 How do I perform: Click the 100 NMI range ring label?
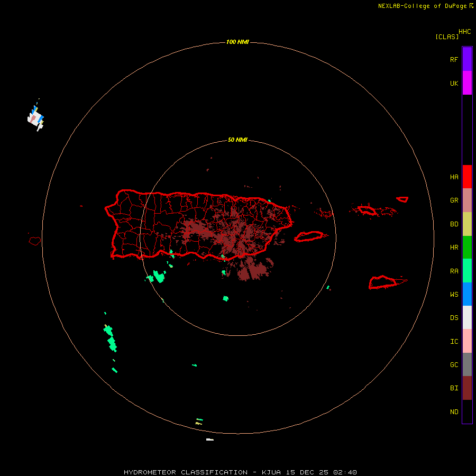coord(237,42)
